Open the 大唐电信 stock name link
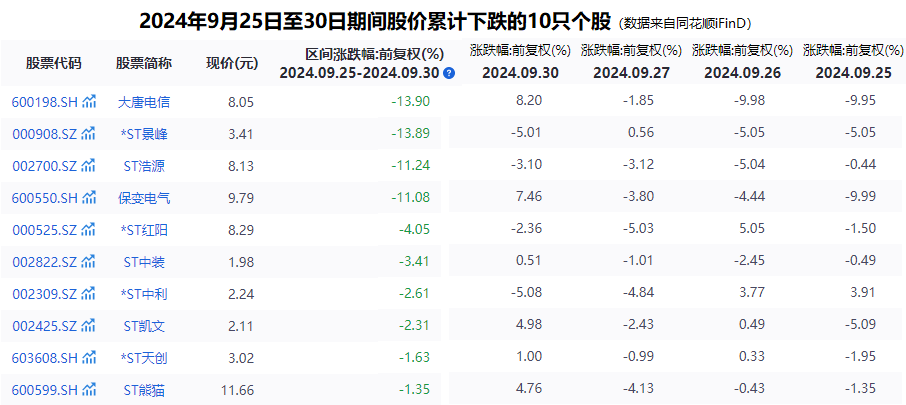906x405 pixels. click(x=144, y=102)
